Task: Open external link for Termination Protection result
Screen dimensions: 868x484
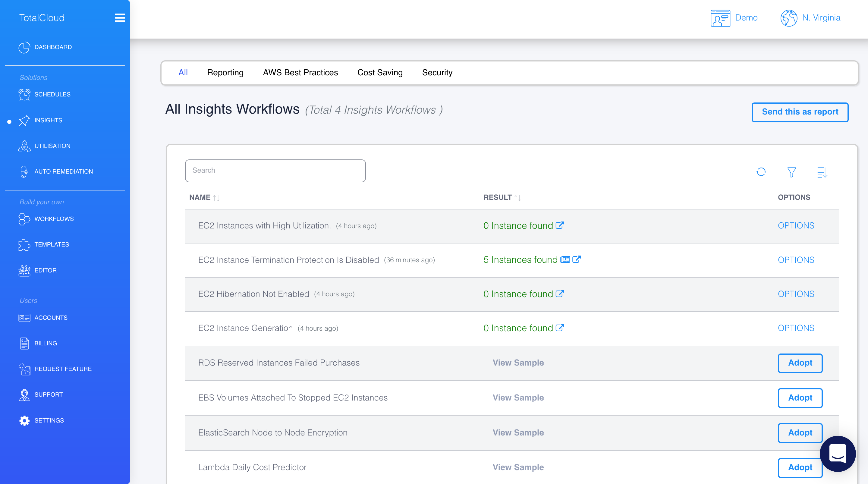Action: click(x=577, y=259)
